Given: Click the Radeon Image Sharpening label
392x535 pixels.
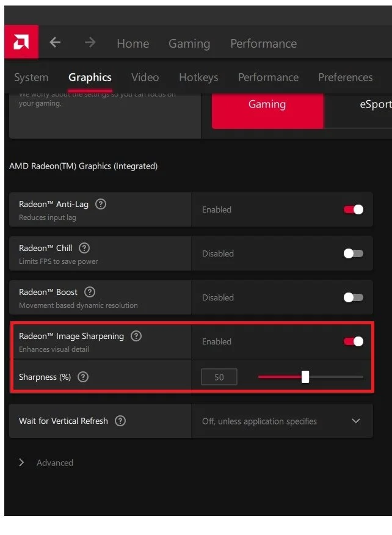Looking at the screenshot, I should (x=71, y=336).
